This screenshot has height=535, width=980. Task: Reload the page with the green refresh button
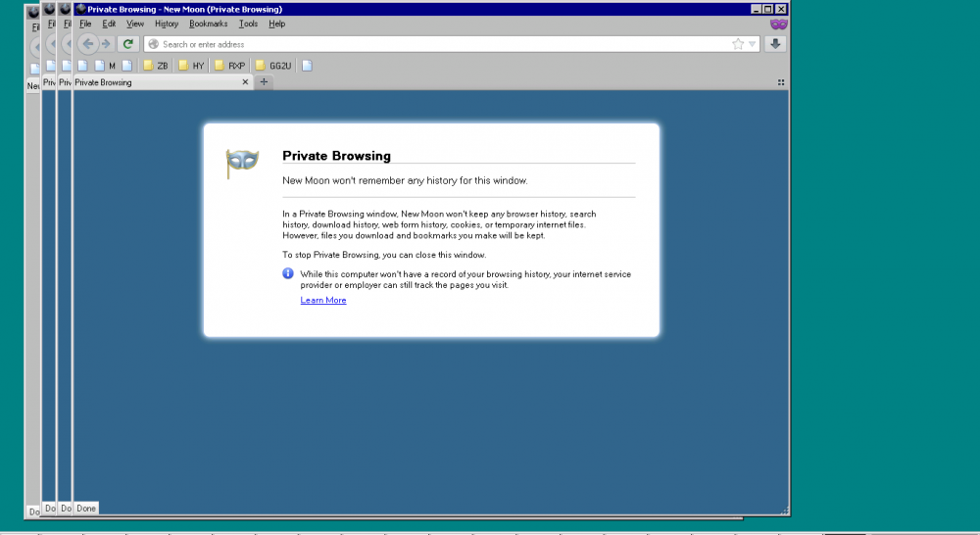127,44
